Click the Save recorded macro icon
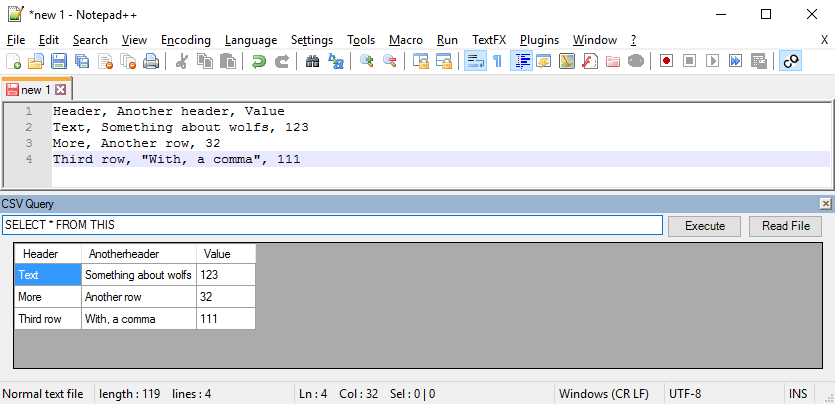 pyautogui.click(x=758, y=61)
